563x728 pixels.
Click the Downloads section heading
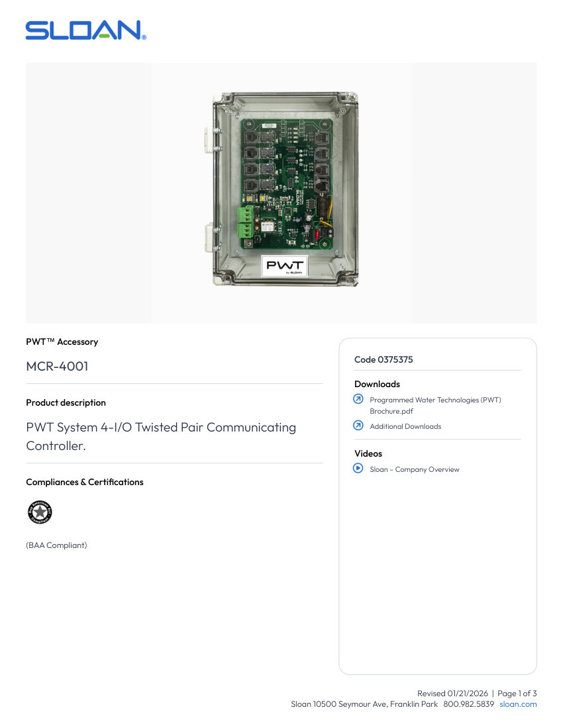click(377, 384)
